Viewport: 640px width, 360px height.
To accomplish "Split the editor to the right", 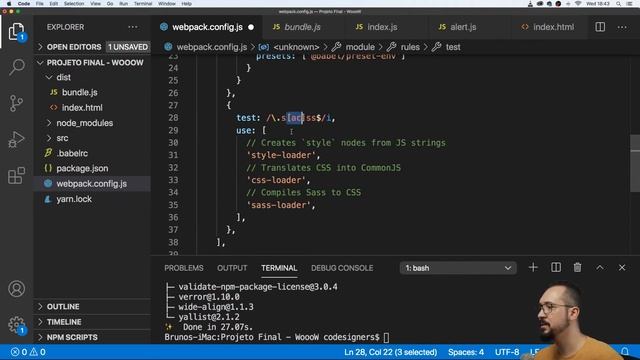I will [600, 27].
